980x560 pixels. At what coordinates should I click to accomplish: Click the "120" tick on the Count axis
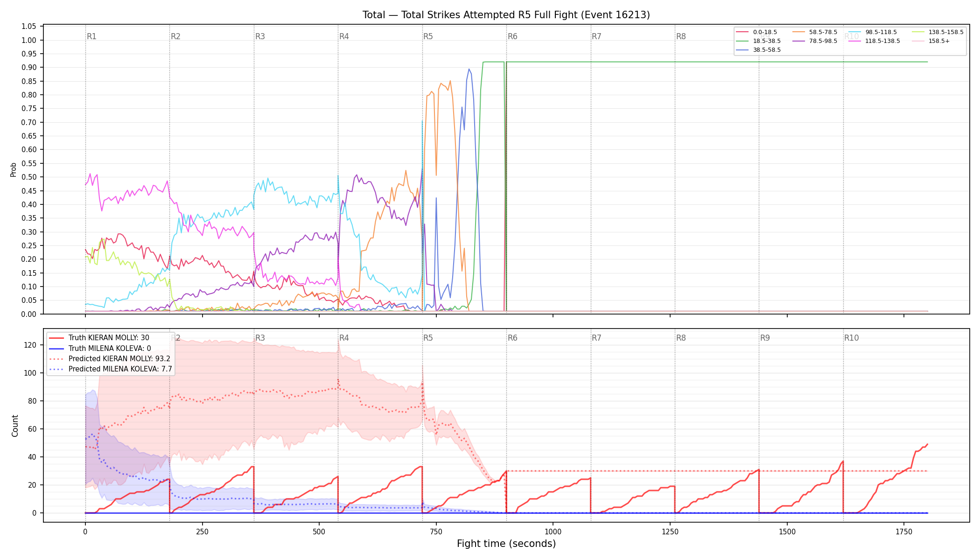(31, 345)
